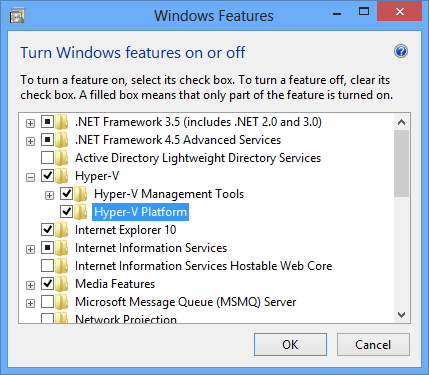Click the folder icon beside Hostable Web Core

tap(62, 266)
